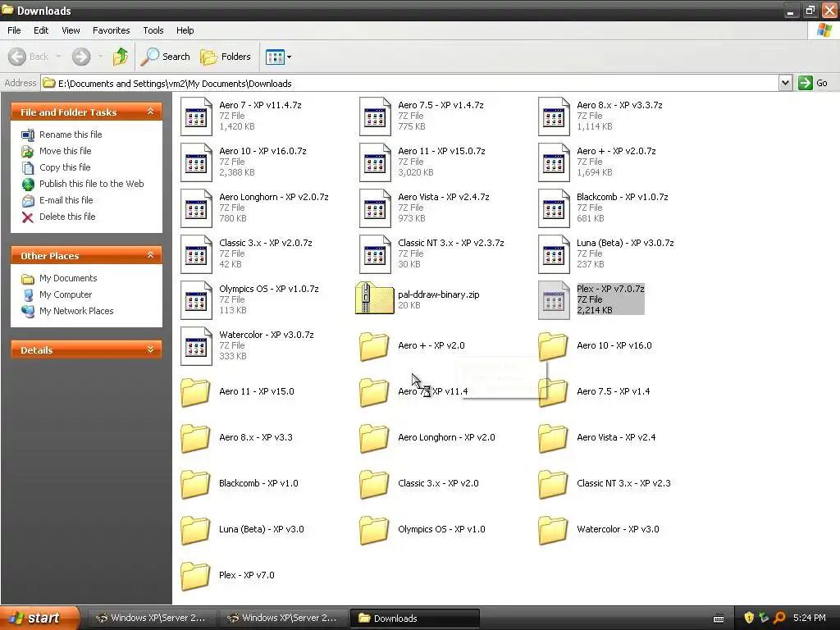Select Aero Longhorn - XP v2.0.7z file icon
840x630 pixels.
(x=196, y=208)
